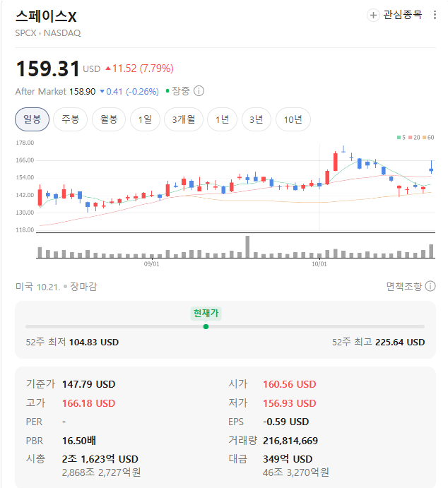The image size is (448, 488).
Task: Open the 면책조항 disclaimer link
Action: pos(403,286)
